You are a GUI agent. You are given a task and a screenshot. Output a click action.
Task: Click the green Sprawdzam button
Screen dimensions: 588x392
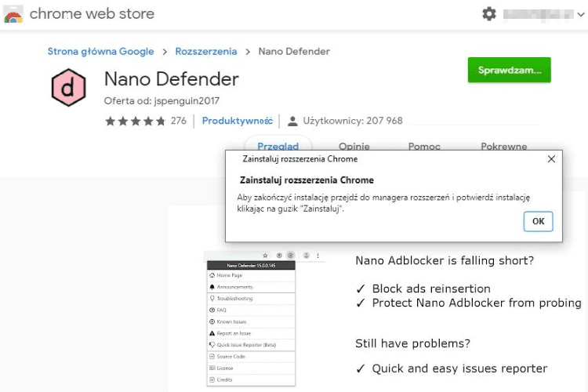coord(509,70)
